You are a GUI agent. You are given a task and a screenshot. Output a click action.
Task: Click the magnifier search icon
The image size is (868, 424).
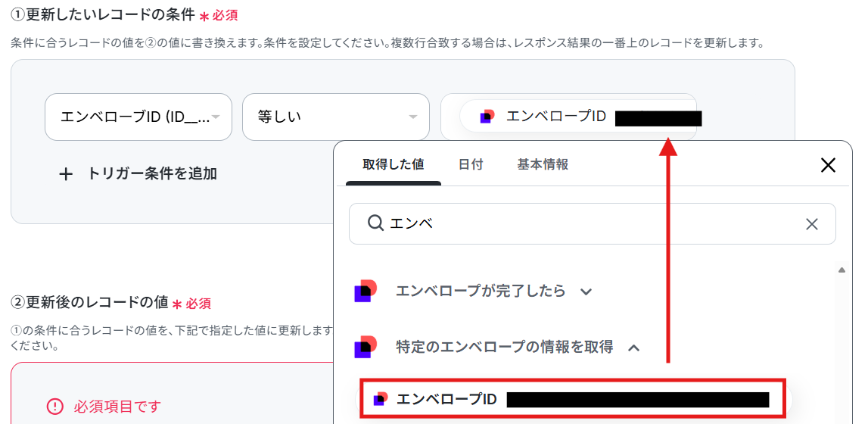(x=376, y=223)
